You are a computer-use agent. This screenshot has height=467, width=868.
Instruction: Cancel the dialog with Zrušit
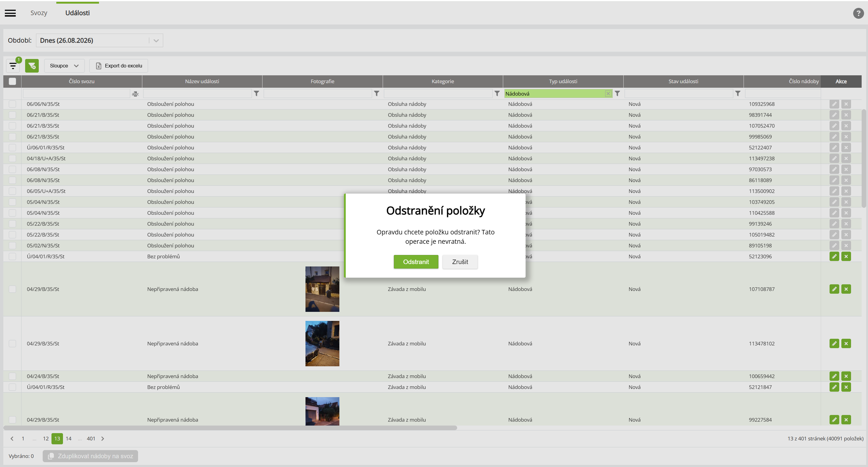coord(460,262)
